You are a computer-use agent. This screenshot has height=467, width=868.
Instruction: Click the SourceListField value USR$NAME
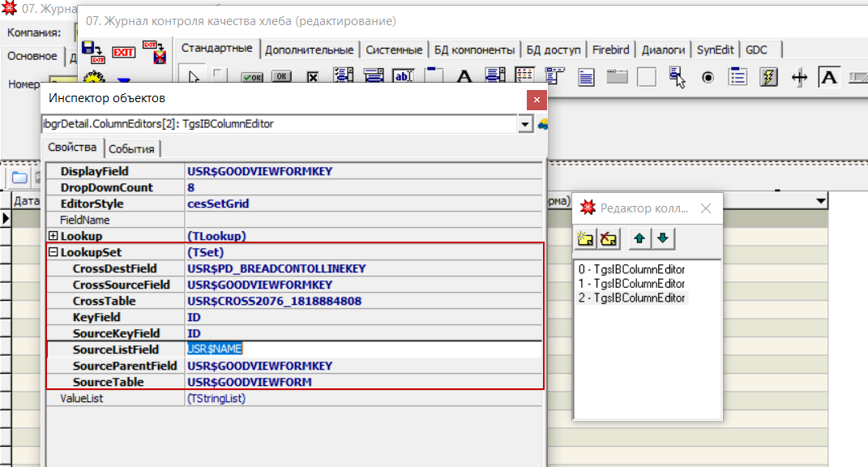click(215, 349)
